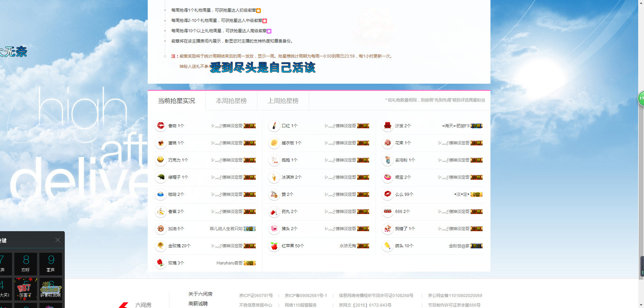Open the 不良信息举报中心 link
644x308 pixels.
[x=256, y=305]
